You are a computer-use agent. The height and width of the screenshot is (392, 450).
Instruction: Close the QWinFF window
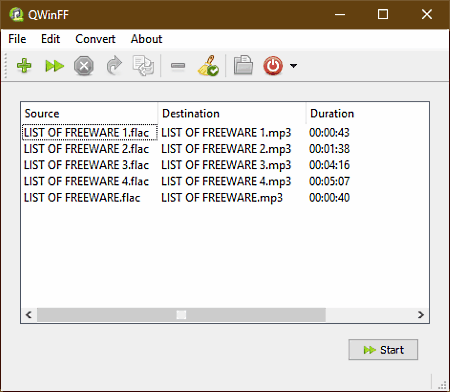pyautogui.click(x=427, y=14)
